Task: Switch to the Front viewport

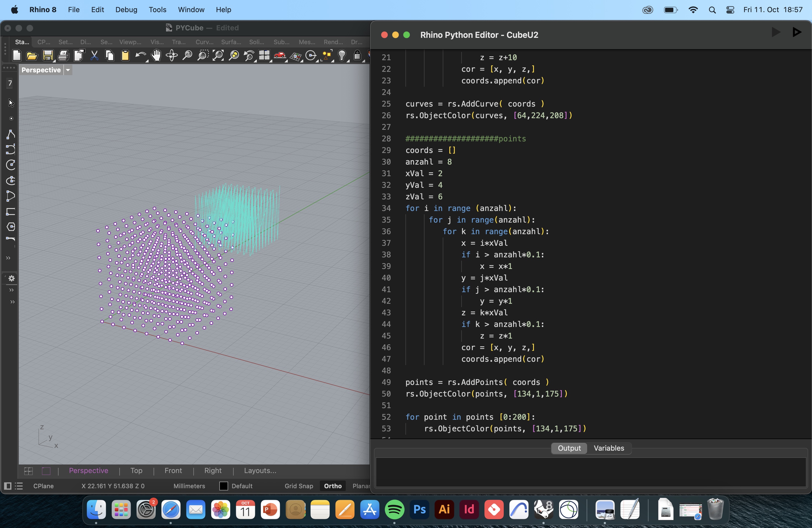Action: [x=174, y=471]
